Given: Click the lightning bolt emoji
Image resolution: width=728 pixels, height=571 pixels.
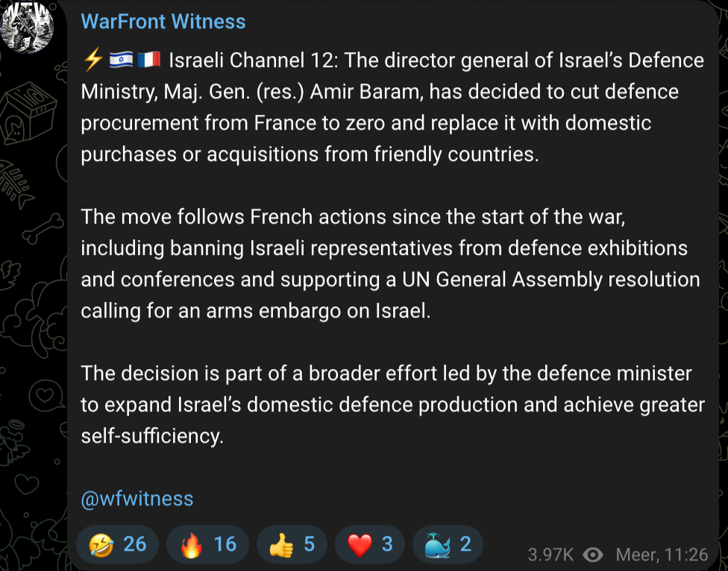Looking at the screenshot, I should pyautogui.click(x=92, y=60).
